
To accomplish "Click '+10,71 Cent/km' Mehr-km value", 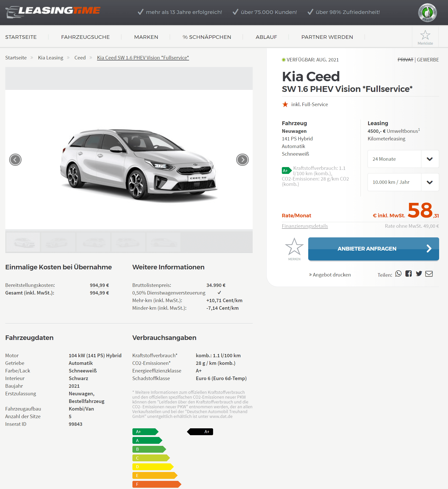I will [224, 300].
